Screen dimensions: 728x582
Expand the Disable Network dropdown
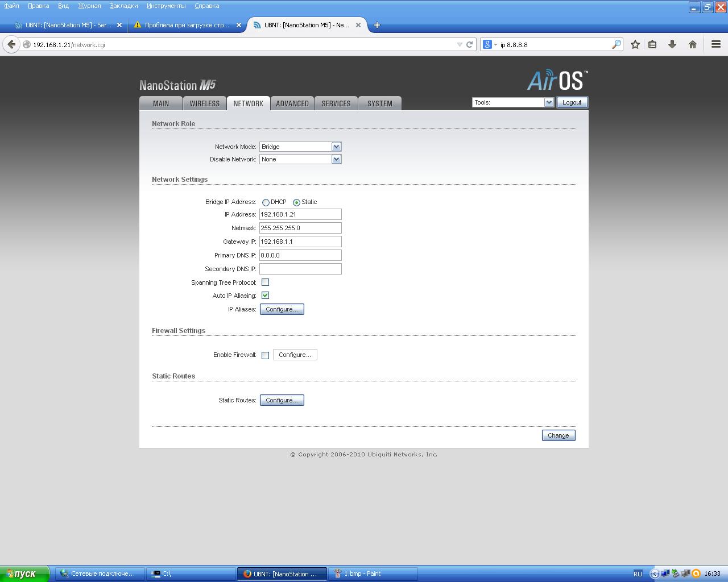coord(300,159)
